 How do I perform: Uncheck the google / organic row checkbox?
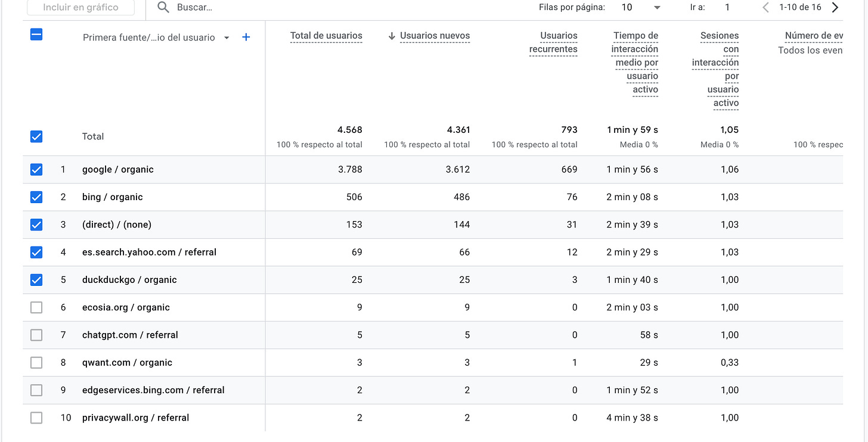pos(36,170)
